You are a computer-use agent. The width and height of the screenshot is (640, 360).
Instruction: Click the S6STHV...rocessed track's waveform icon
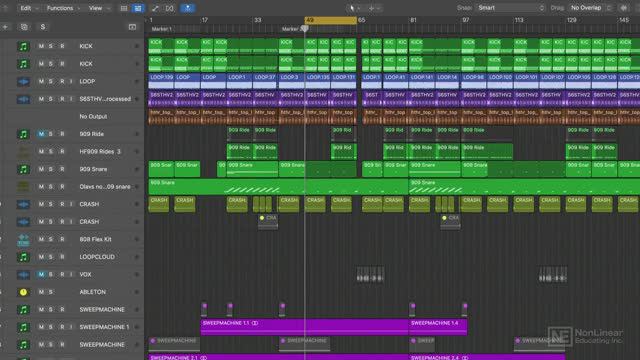click(23, 99)
